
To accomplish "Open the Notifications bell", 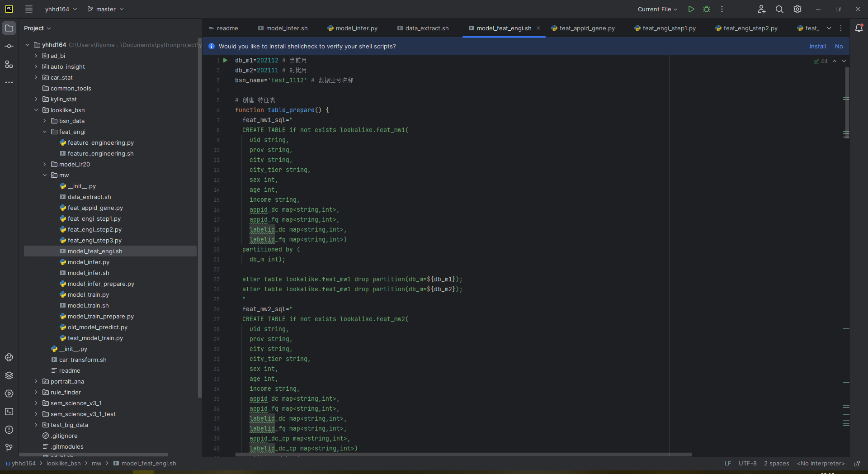I will pos(859,28).
